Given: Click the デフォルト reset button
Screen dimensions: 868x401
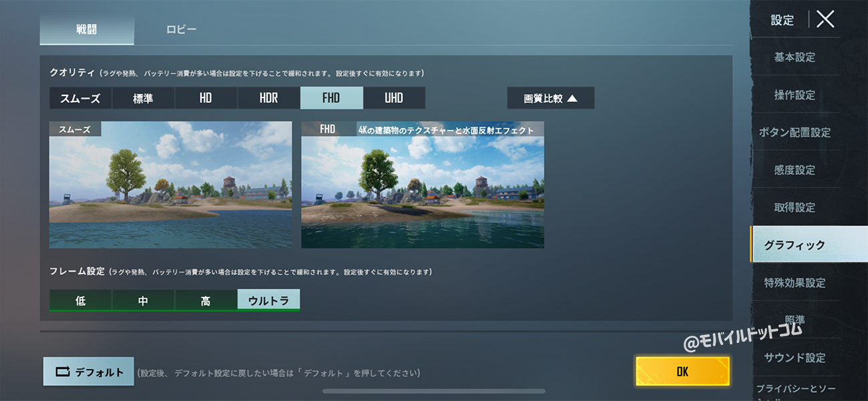Looking at the screenshot, I should pos(89,372).
